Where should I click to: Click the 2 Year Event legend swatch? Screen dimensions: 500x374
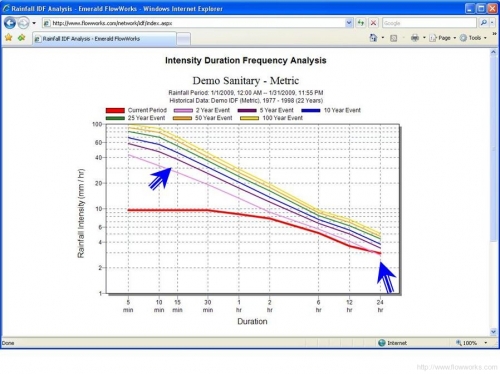[183, 110]
